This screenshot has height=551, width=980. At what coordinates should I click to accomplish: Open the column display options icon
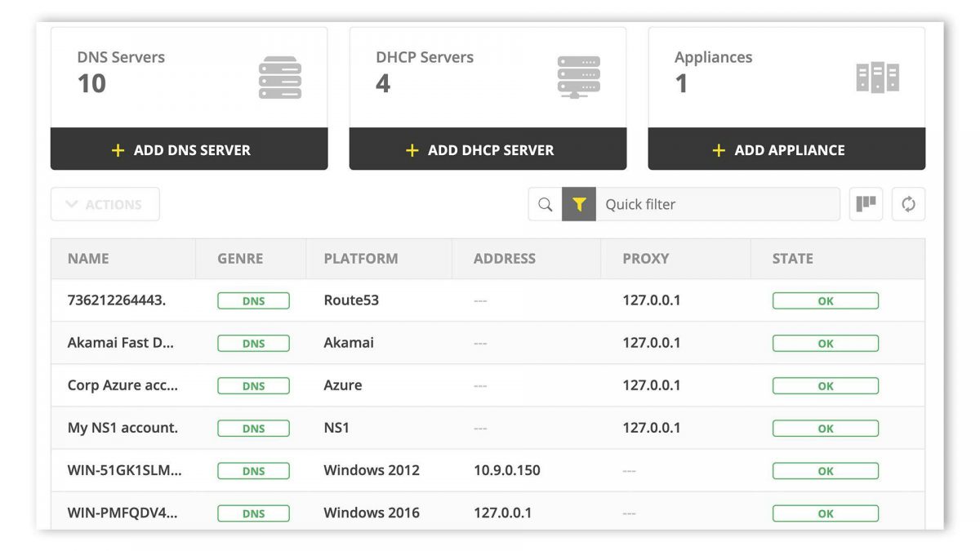click(866, 204)
